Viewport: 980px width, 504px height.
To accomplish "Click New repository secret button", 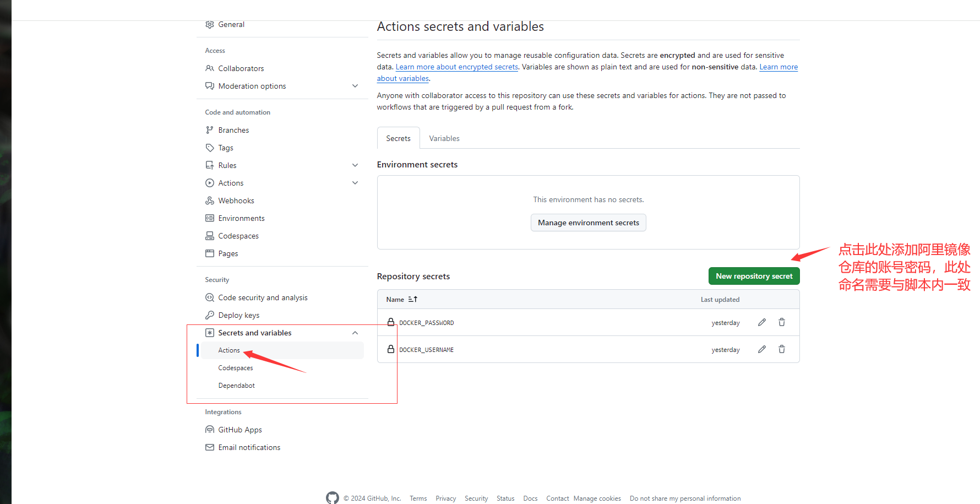I will [x=754, y=276].
